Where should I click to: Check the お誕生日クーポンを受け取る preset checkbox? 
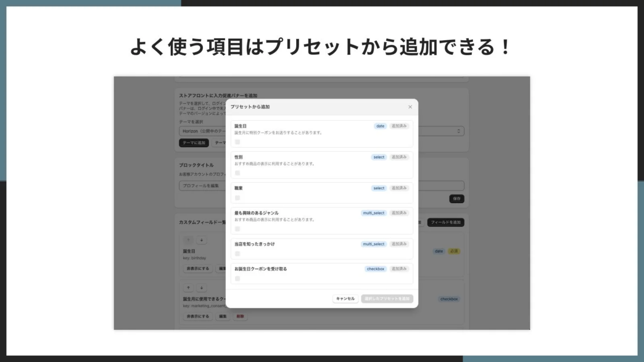237,278
